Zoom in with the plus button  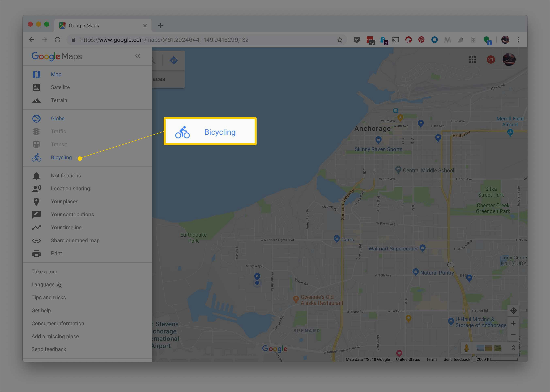tap(514, 324)
